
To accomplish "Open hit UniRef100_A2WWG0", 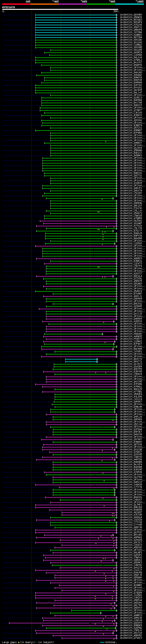I will 131,35.
